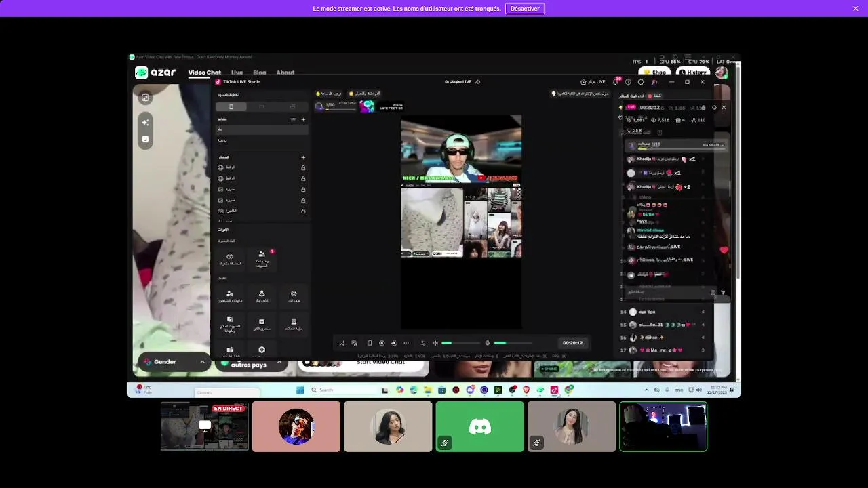Screen dimensions: 868x488
Task: Toggle lock on the second الرابط source
Action: click(x=303, y=178)
